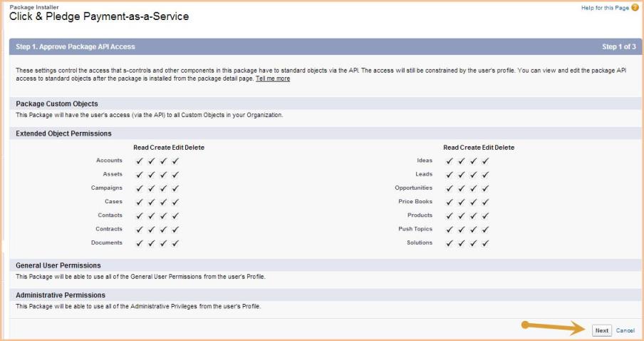Viewport: 644px width, 341px height.
Task: Click the Accounts Read checkmark
Action: point(140,161)
